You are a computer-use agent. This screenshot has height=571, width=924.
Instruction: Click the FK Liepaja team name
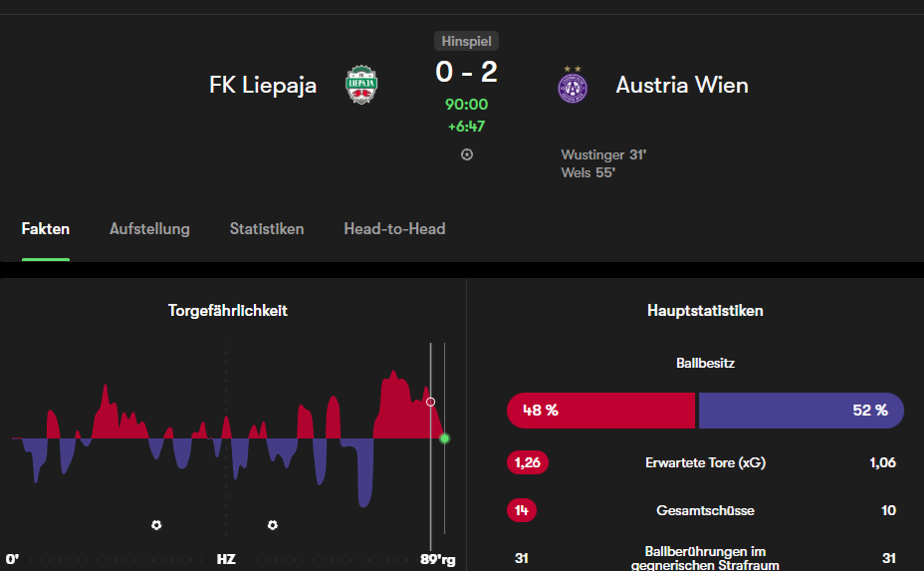click(263, 85)
